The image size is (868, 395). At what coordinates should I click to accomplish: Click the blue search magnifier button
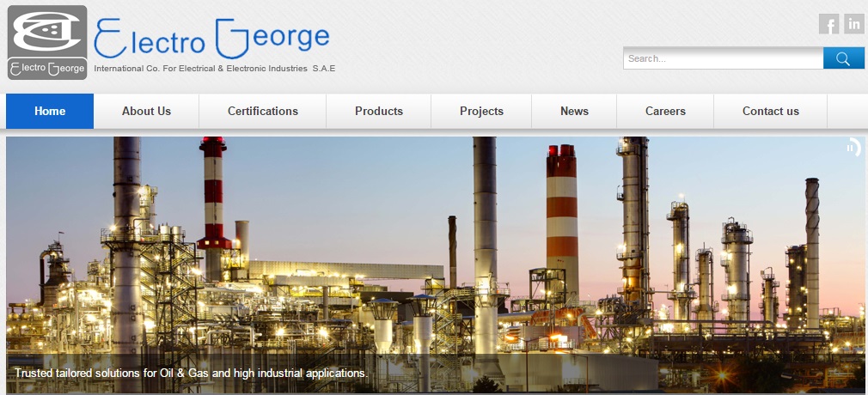click(844, 58)
